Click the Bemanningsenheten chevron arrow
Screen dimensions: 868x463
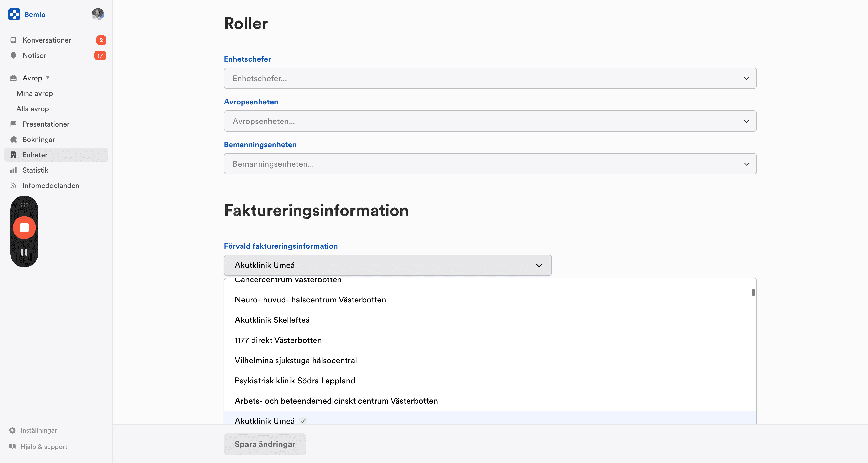pos(746,164)
